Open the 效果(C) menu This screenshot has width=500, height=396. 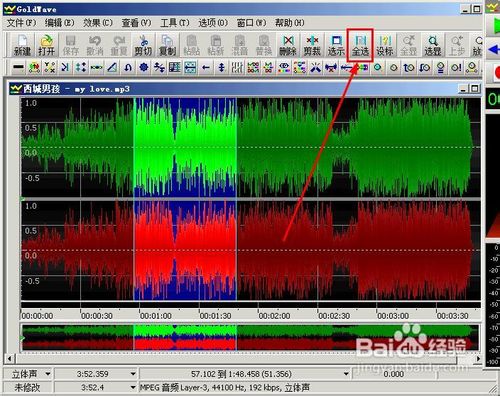click(98, 23)
